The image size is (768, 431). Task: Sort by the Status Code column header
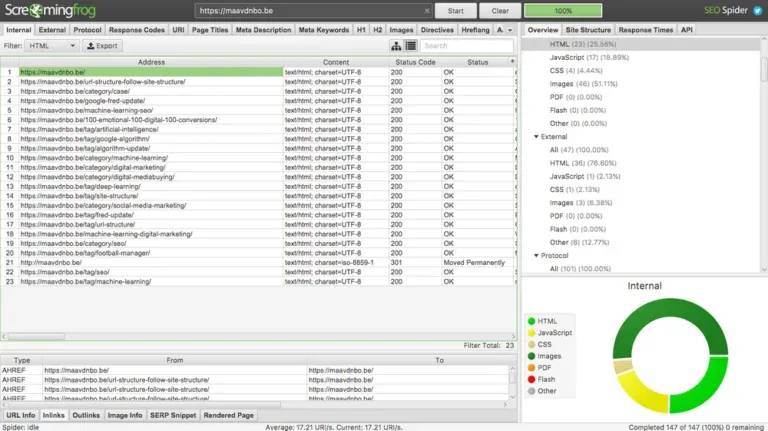[415, 62]
